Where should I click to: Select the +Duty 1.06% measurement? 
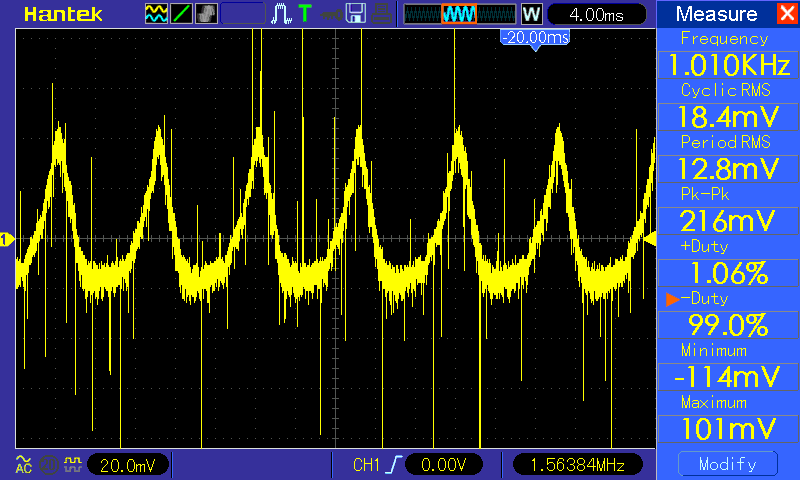728,273
